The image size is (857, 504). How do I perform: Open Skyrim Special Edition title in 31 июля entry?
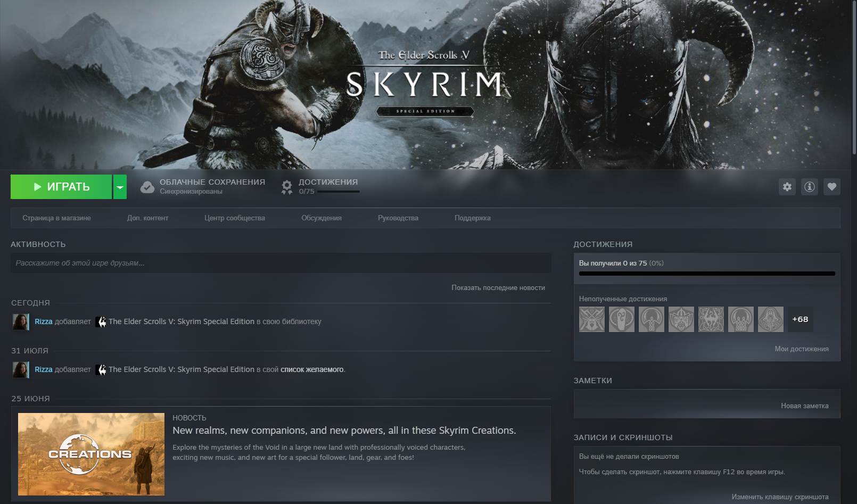[182, 370]
